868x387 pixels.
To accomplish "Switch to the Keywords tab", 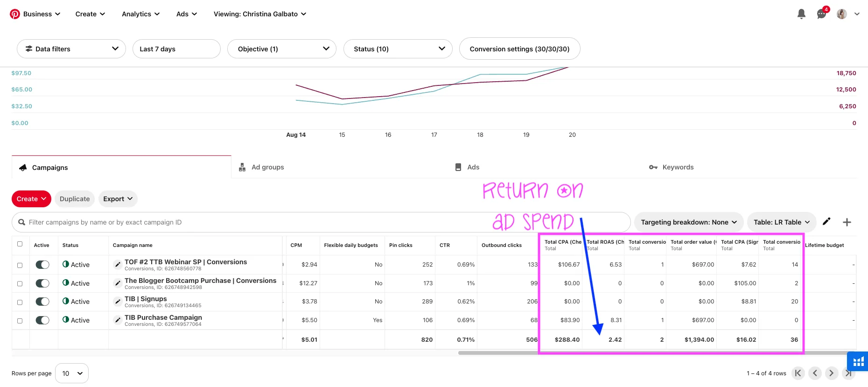I will click(x=671, y=167).
